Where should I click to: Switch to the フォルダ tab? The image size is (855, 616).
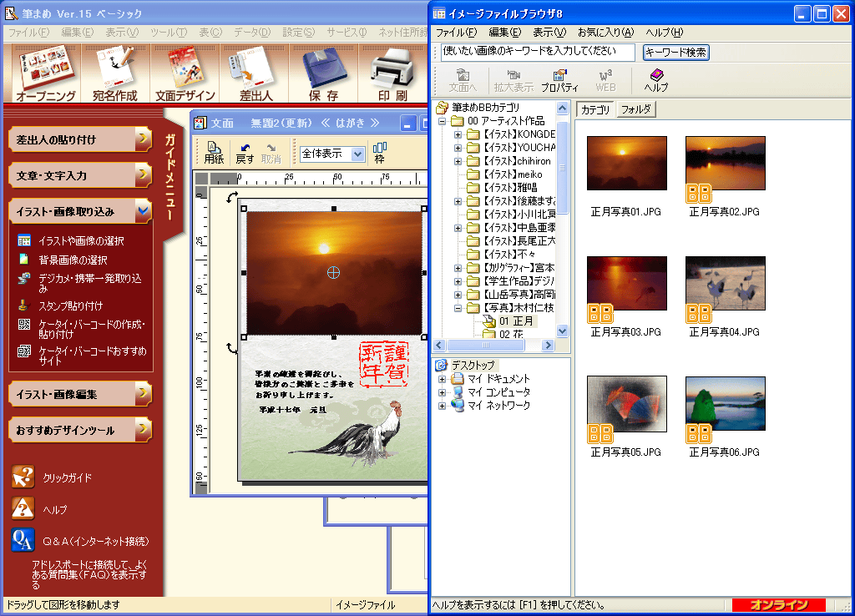point(636,109)
